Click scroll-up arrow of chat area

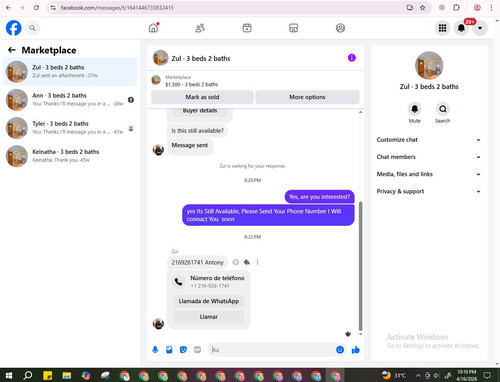pyautogui.click(x=360, y=112)
